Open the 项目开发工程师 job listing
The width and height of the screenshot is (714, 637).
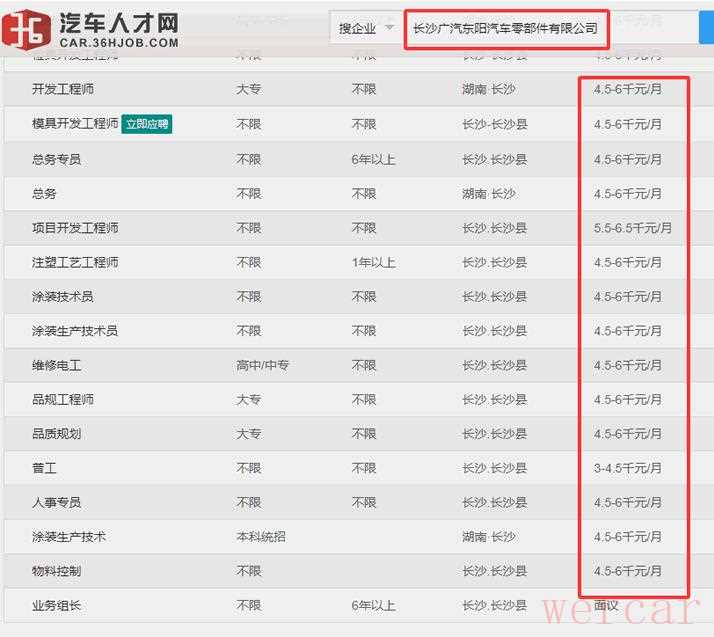coord(75,228)
